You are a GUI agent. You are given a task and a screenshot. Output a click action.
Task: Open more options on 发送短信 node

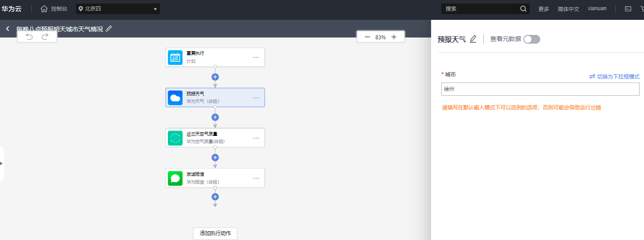(x=256, y=178)
